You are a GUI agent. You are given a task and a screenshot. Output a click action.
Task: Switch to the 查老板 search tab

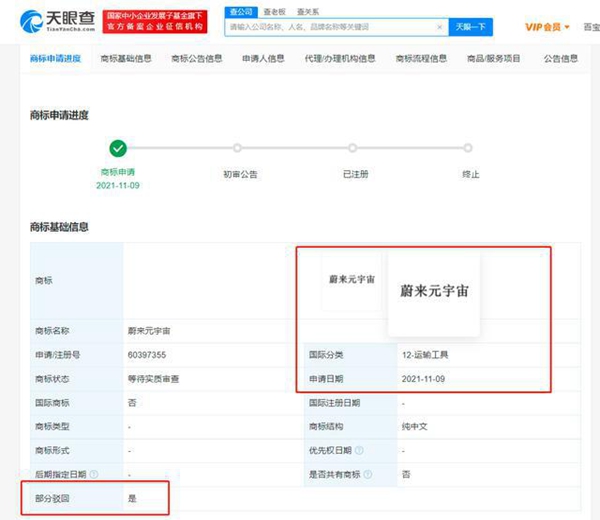tap(274, 12)
